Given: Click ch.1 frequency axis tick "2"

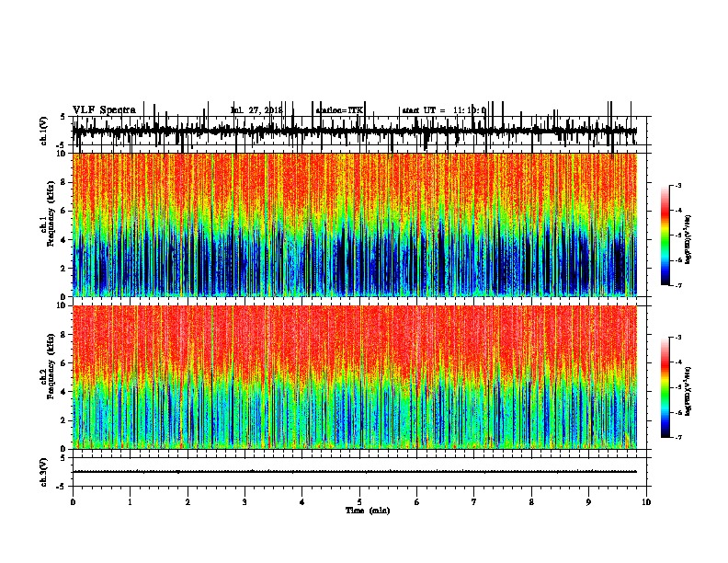Looking at the screenshot, I should [x=64, y=268].
